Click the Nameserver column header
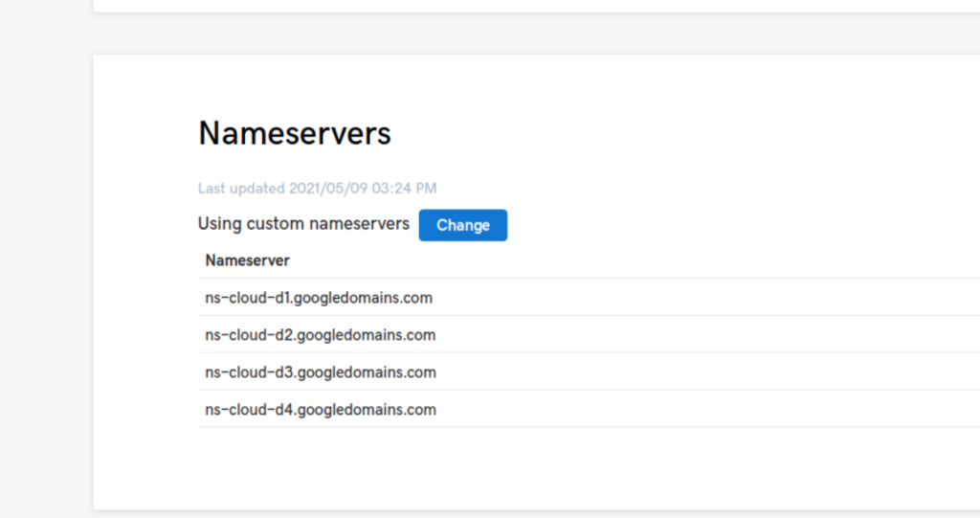The width and height of the screenshot is (980, 518). (247, 259)
